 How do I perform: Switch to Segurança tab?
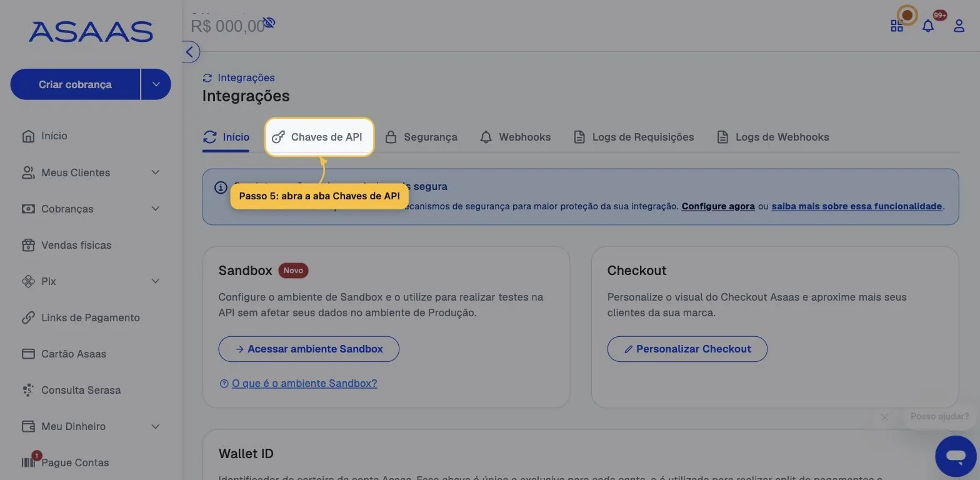pos(421,137)
